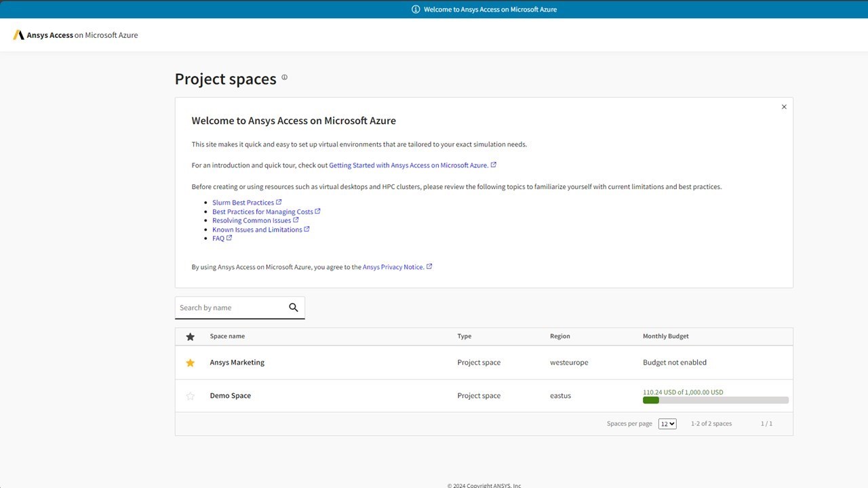Open the Demo Space project space
Screen dimensions: 868x488
coord(231,396)
